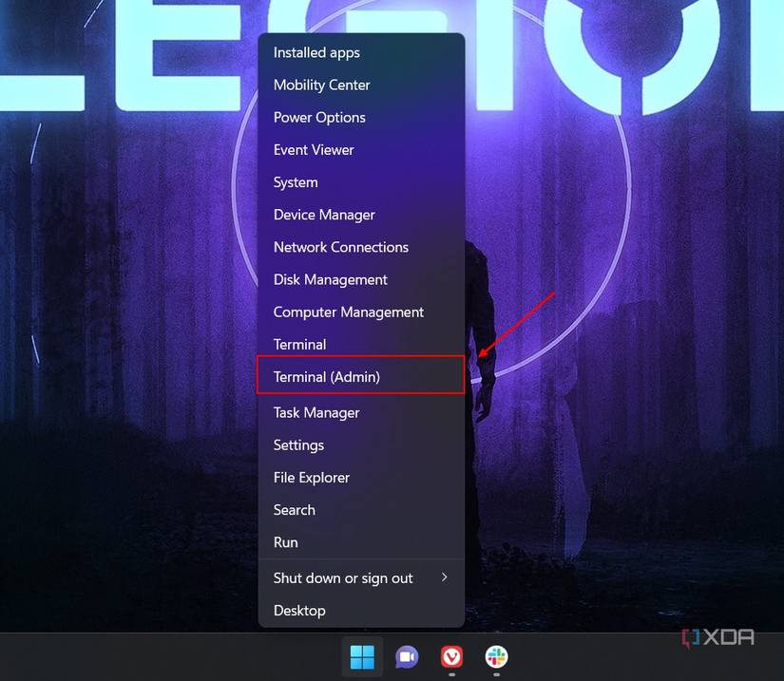The height and width of the screenshot is (681, 784).
Task: Open Slack from the taskbar
Action: (x=495, y=656)
